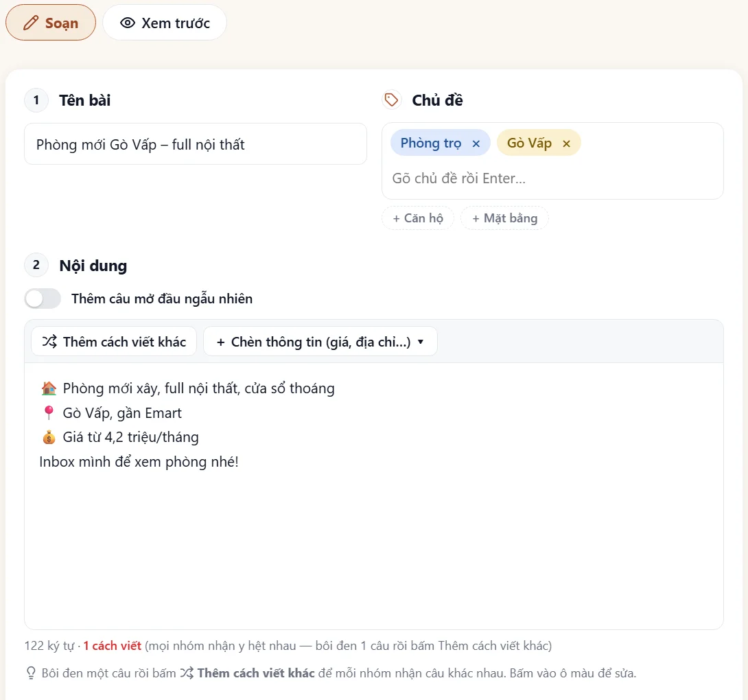Image resolution: width=748 pixels, height=700 pixels.
Task: Click the eye icon on Xem trước
Action: [x=128, y=23]
